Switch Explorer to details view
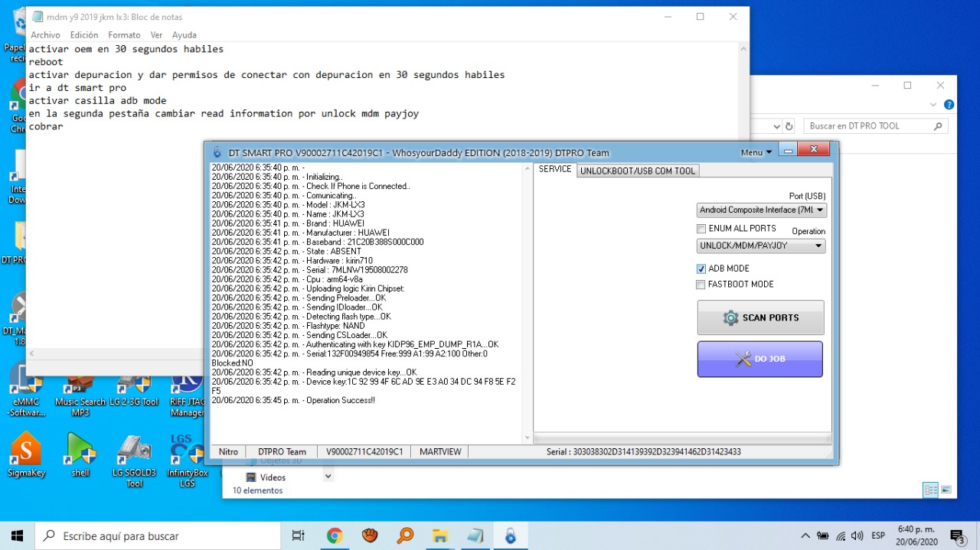Screen dimensions: 980x550 [x=930, y=490]
